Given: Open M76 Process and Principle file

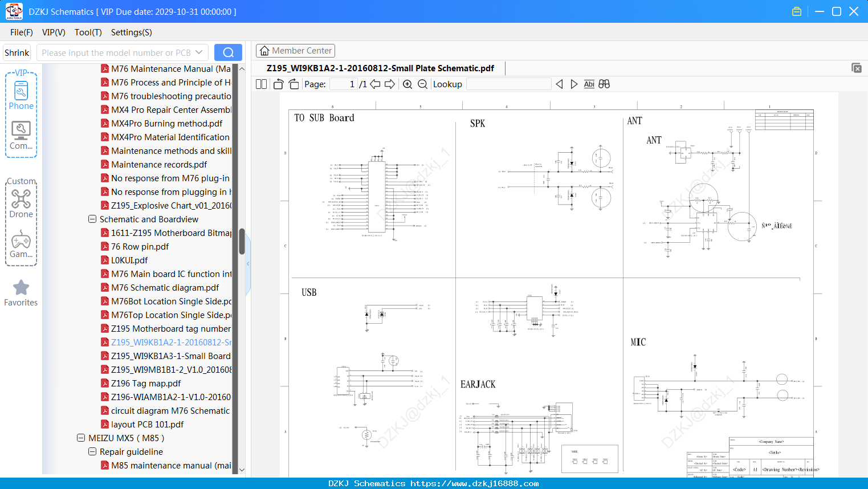Looking at the screenshot, I should click(x=166, y=83).
